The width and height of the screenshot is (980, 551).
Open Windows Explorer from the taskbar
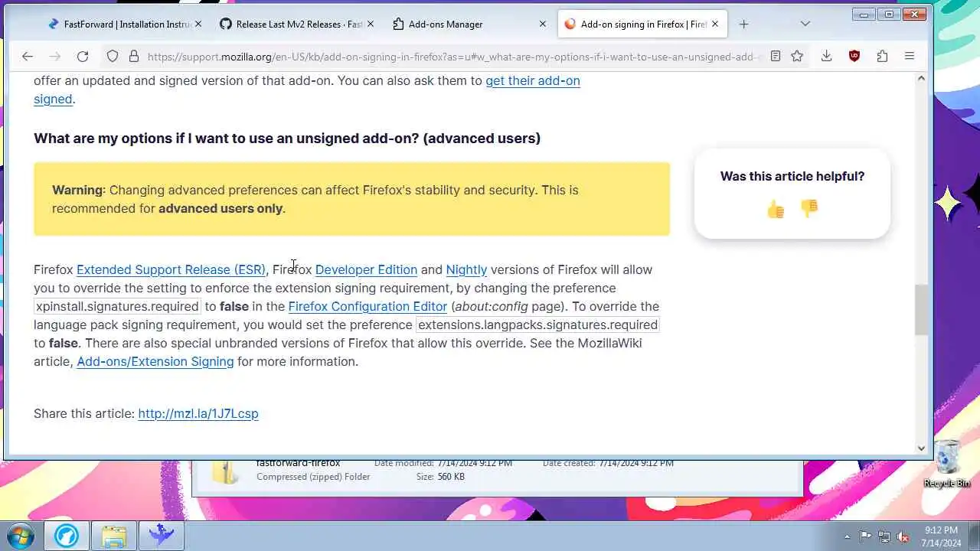(x=114, y=534)
